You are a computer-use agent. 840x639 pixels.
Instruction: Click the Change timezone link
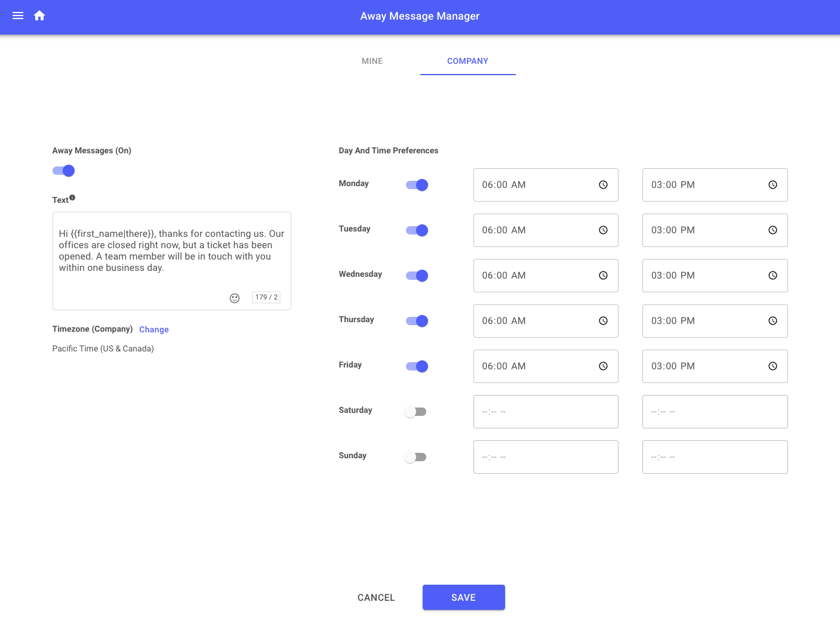coord(154,329)
